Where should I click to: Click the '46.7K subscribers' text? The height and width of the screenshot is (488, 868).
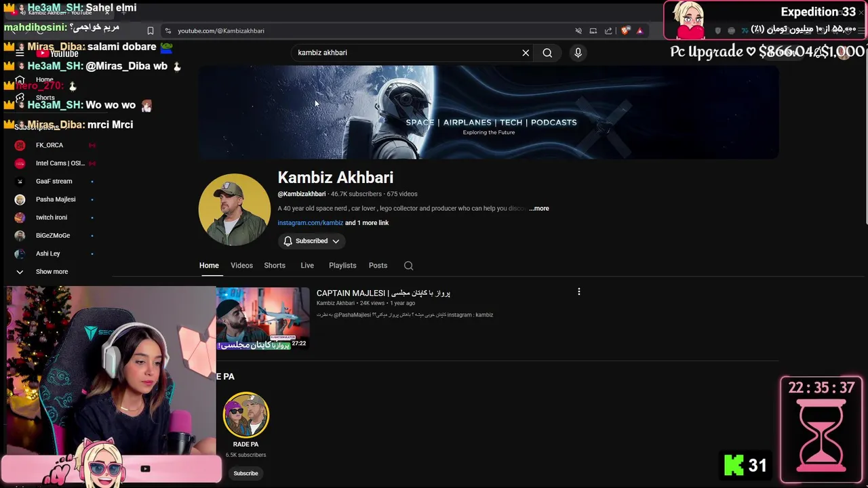coord(356,195)
